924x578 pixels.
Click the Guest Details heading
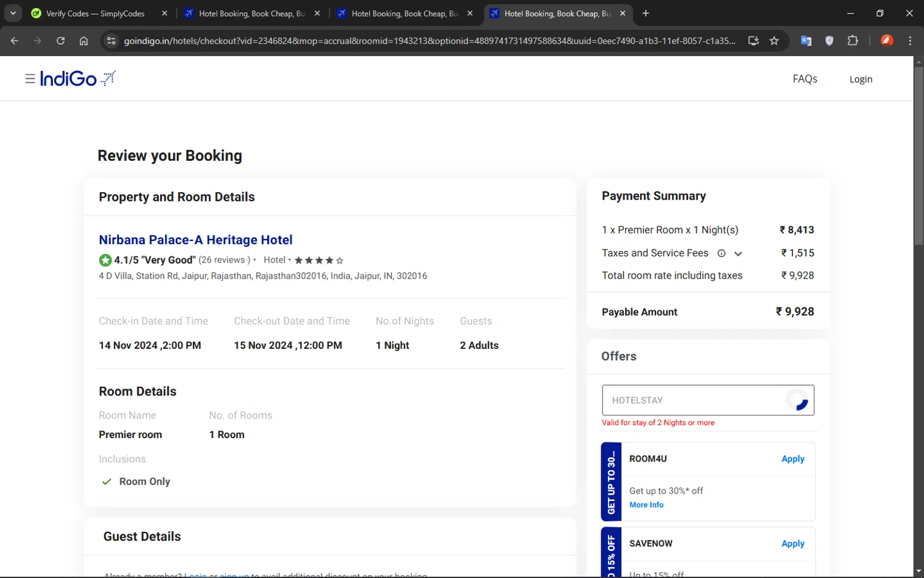pos(142,537)
